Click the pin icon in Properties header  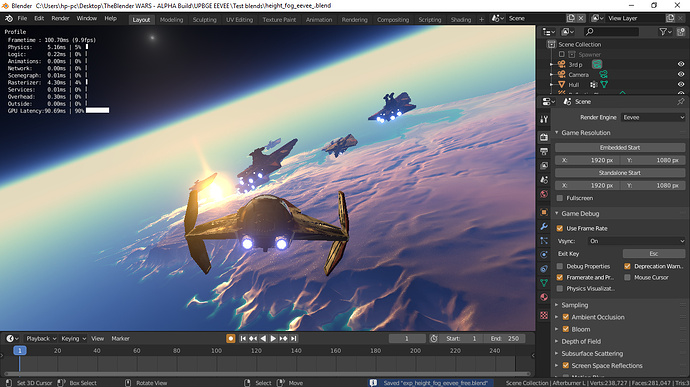[x=680, y=102]
